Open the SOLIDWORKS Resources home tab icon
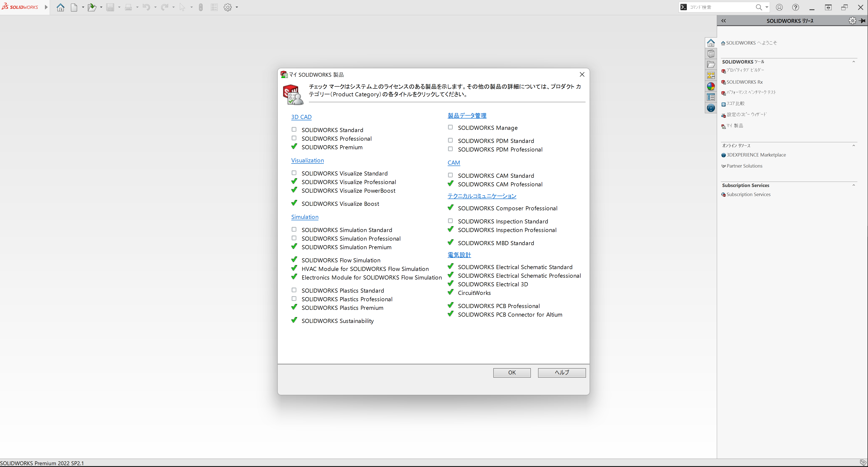868x467 pixels. pyautogui.click(x=711, y=43)
